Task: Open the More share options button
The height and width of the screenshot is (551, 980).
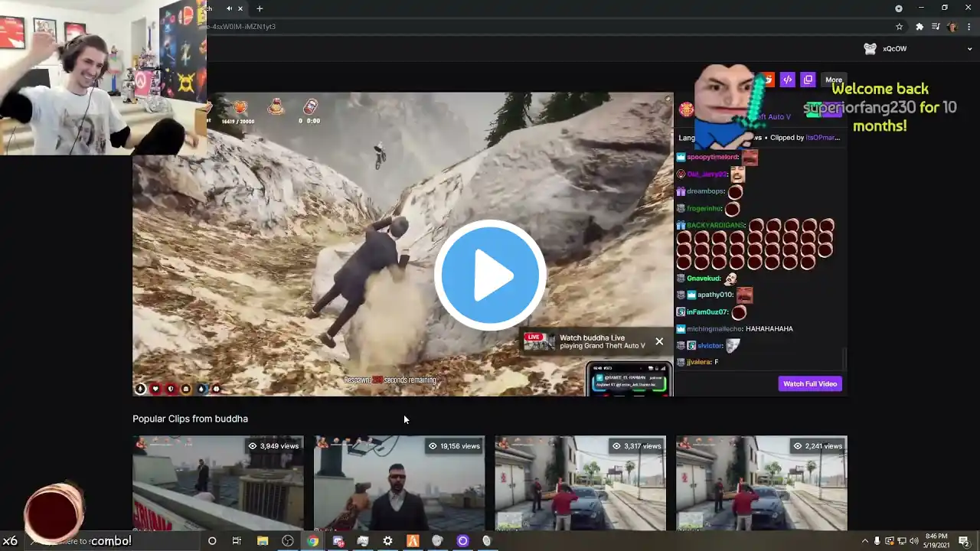Action: click(834, 80)
